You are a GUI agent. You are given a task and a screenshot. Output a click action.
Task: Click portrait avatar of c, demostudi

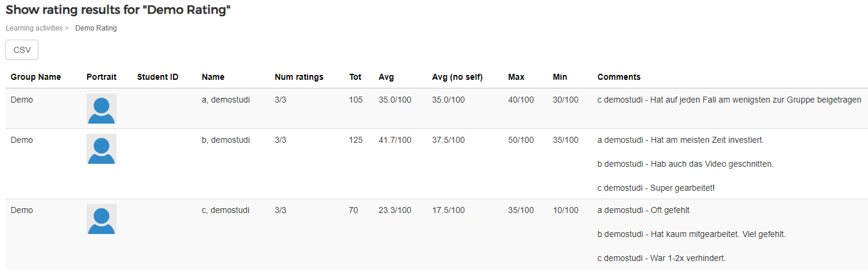tap(102, 219)
